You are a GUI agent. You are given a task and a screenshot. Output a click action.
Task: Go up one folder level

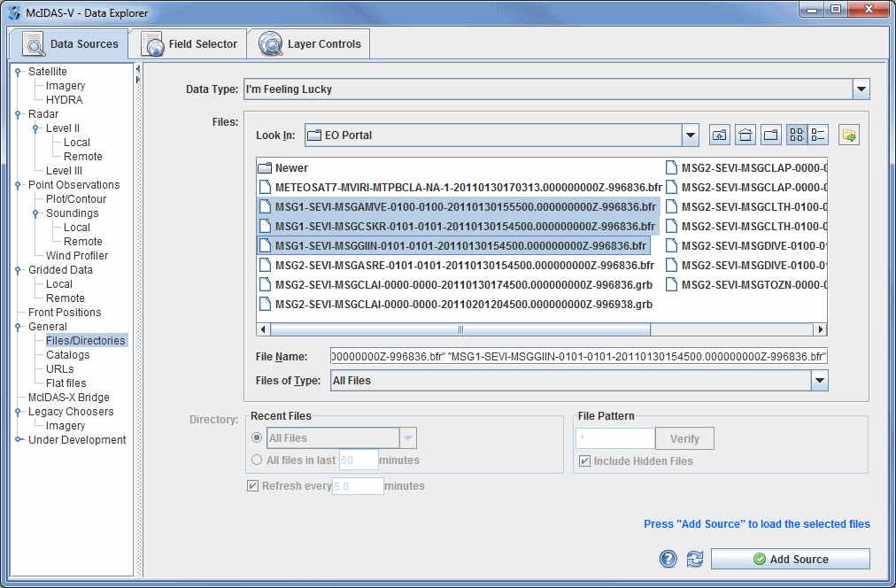tap(720, 135)
